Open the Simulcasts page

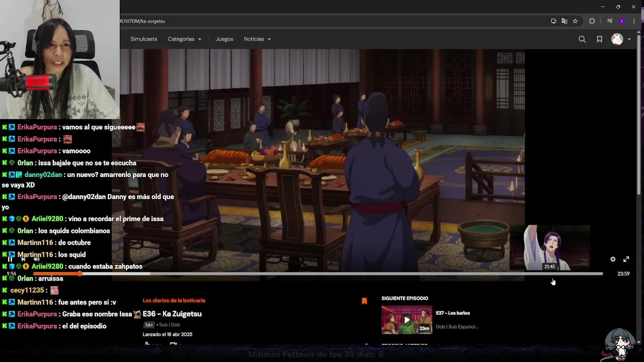click(x=144, y=39)
